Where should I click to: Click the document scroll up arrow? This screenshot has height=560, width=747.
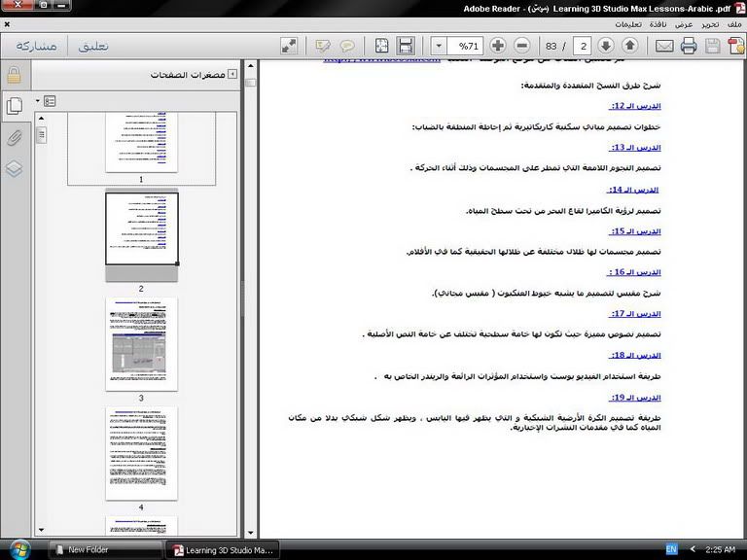click(251, 66)
